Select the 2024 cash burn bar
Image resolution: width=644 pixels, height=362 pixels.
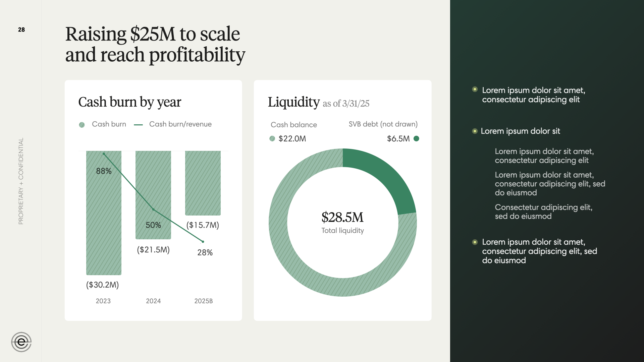(153, 181)
